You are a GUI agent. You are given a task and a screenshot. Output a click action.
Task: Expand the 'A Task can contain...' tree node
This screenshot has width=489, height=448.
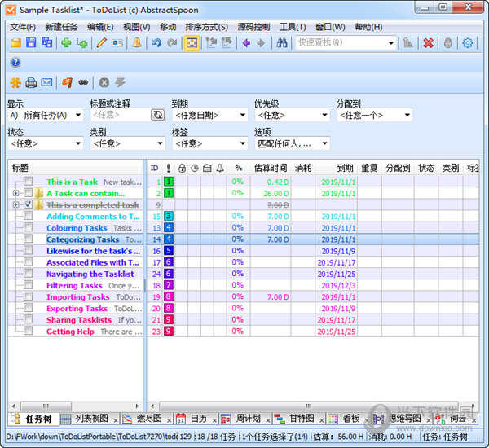pyautogui.click(x=15, y=194)
